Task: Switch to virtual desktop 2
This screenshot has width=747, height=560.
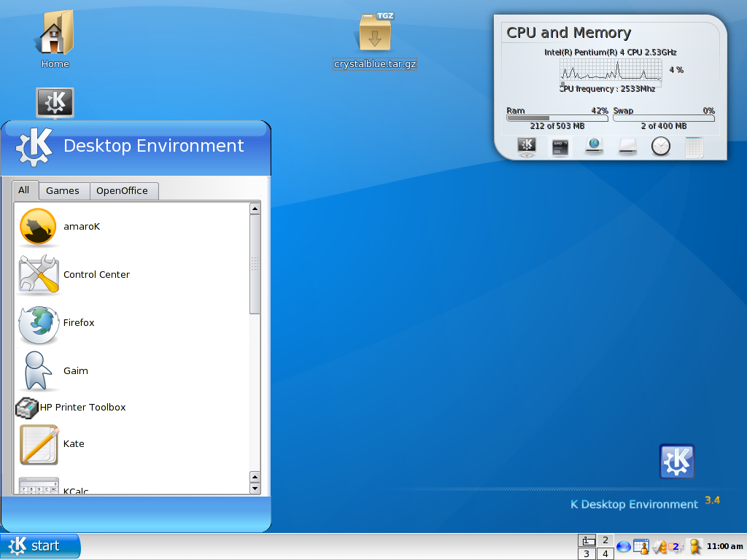Action: 605,540
